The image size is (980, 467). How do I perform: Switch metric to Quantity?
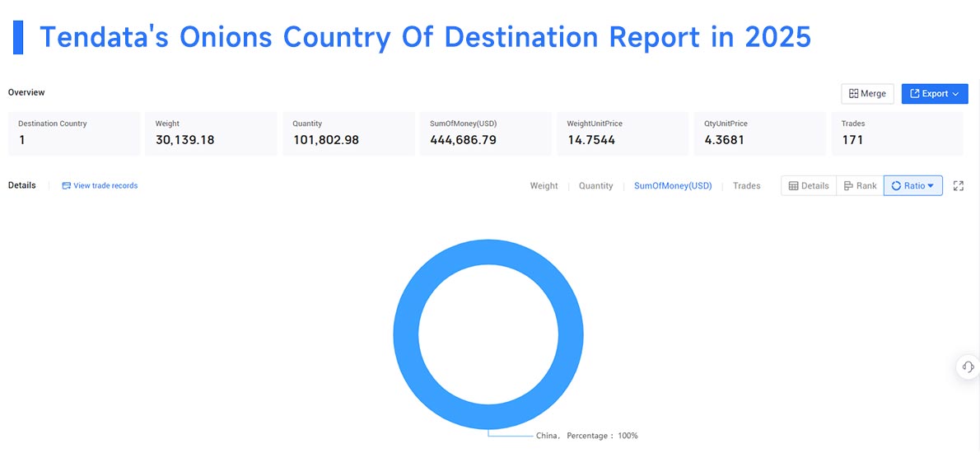[595, 185]
